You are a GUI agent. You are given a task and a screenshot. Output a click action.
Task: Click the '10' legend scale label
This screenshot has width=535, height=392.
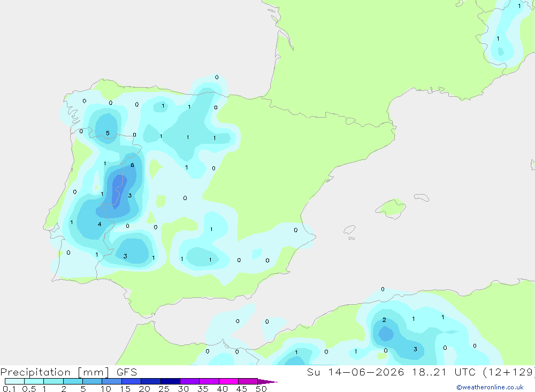(105, 389)
